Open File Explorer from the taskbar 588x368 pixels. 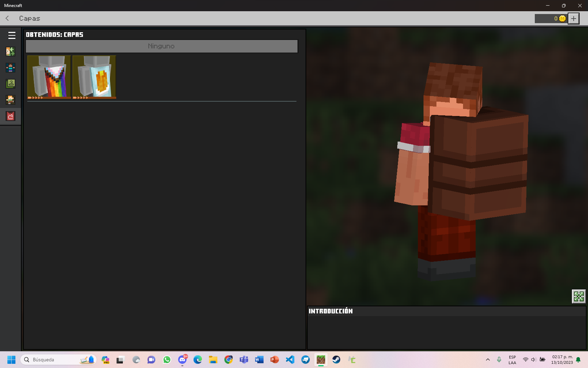click(x=213, y=360)
